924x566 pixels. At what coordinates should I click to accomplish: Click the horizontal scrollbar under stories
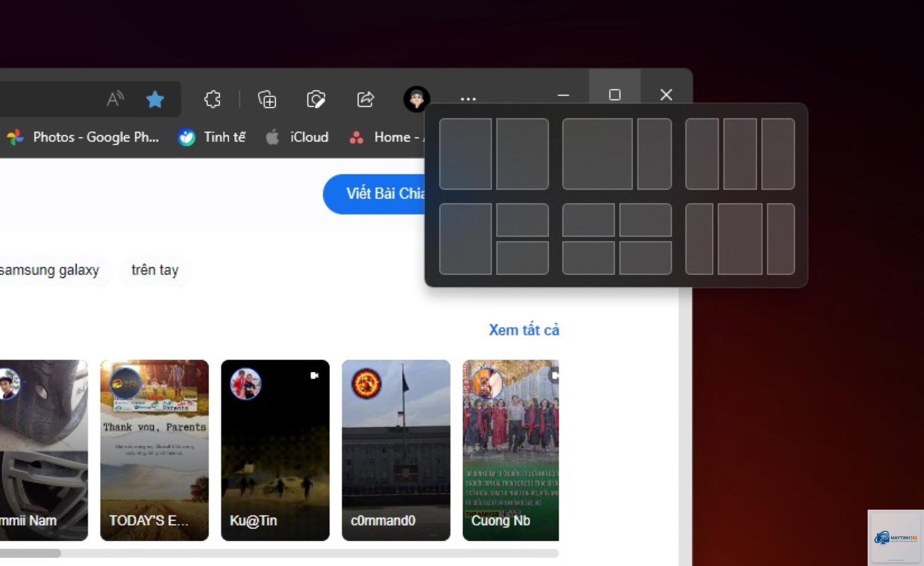[279, 553]
